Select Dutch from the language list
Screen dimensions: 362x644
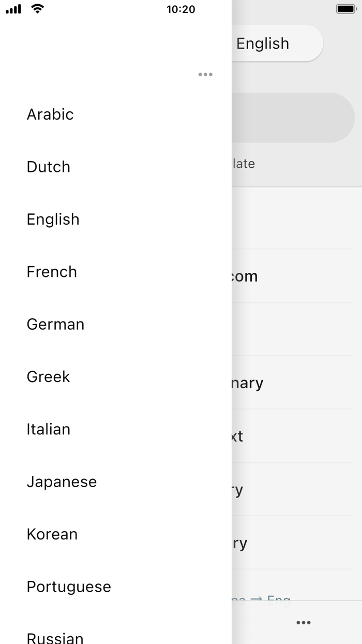pyautogui.click(x=48, y=167)
